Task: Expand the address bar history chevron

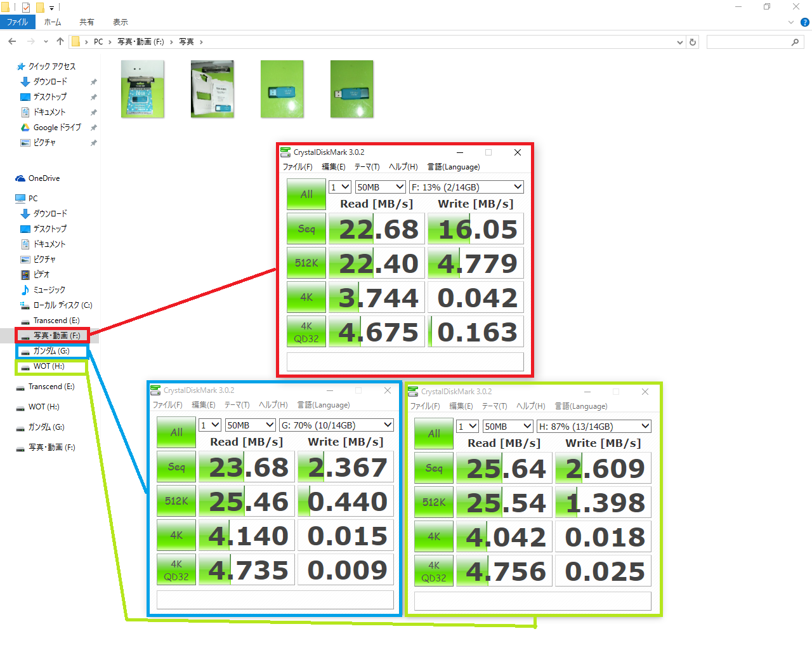Action: pyautogui.click(x=680, y=42)
